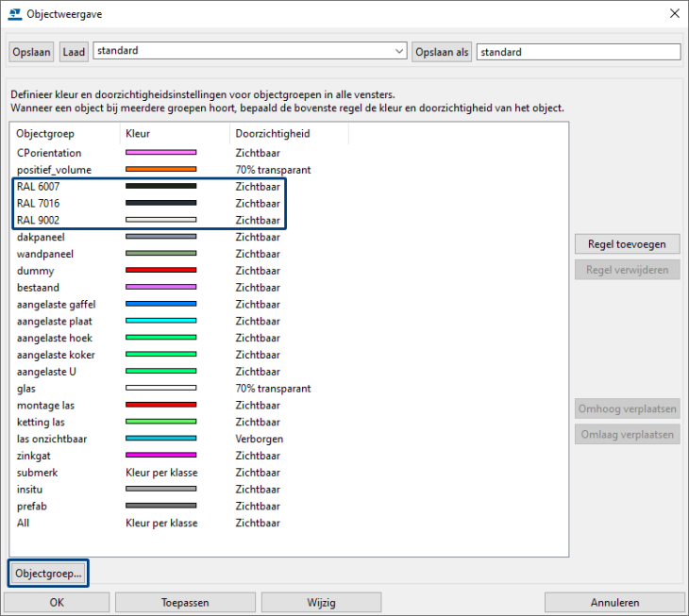Click the orange positief_volume color swatch
The width and height of the screenshot is (689, 616).
tap(160, 170)
